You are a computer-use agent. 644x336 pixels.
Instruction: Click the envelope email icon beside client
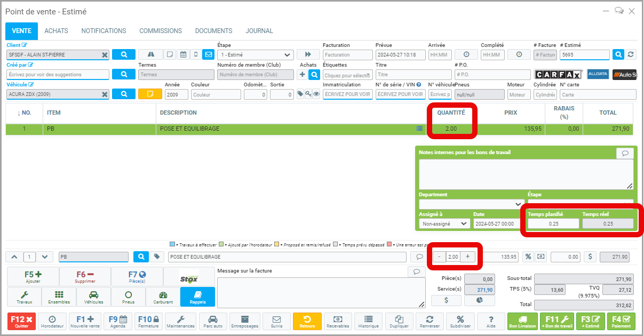click(208, 54)
